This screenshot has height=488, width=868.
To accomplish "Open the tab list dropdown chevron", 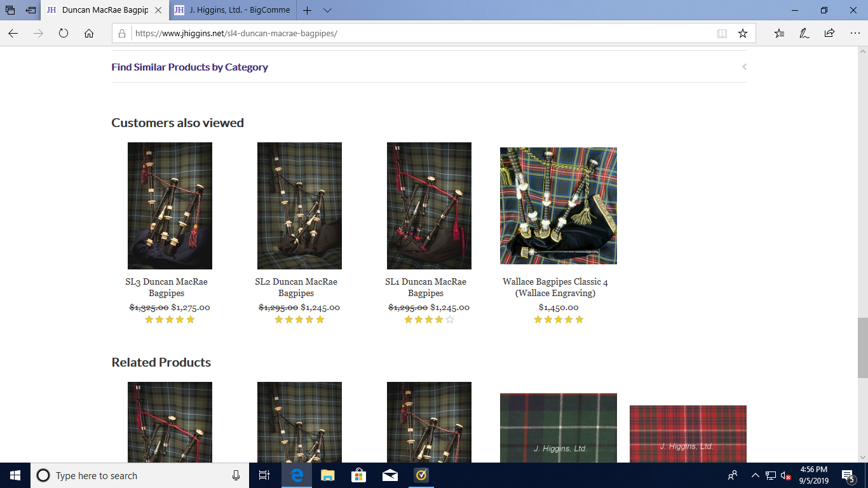I will (327, 10).
